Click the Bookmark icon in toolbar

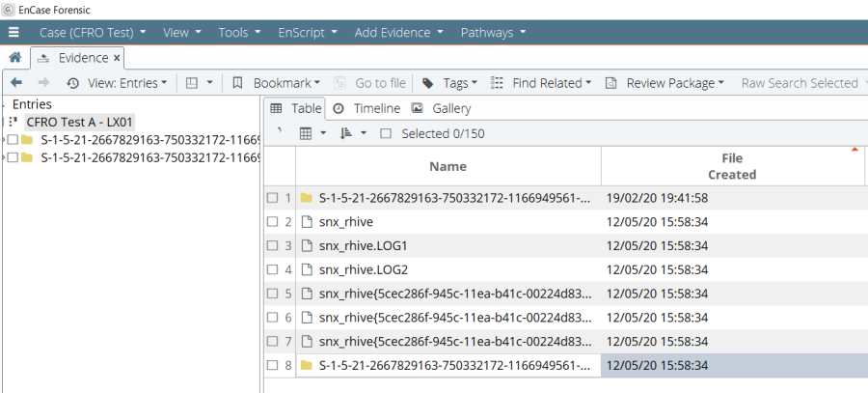[238, 83]
